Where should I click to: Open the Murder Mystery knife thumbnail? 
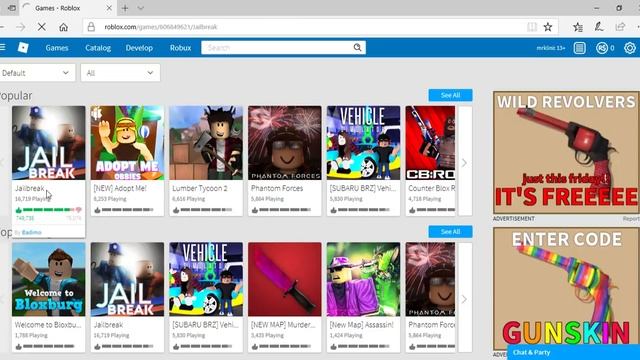pos(285,280)
